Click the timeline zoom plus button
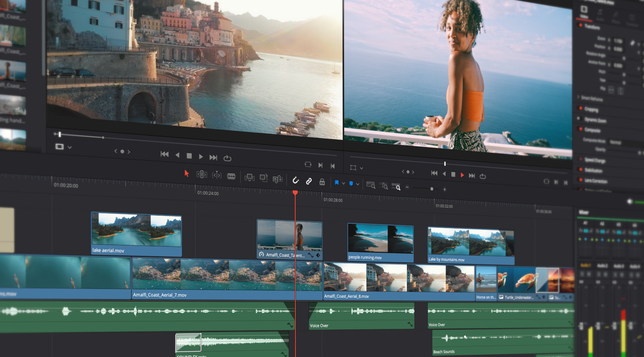The image size is (644, 357). pos(444,189)
